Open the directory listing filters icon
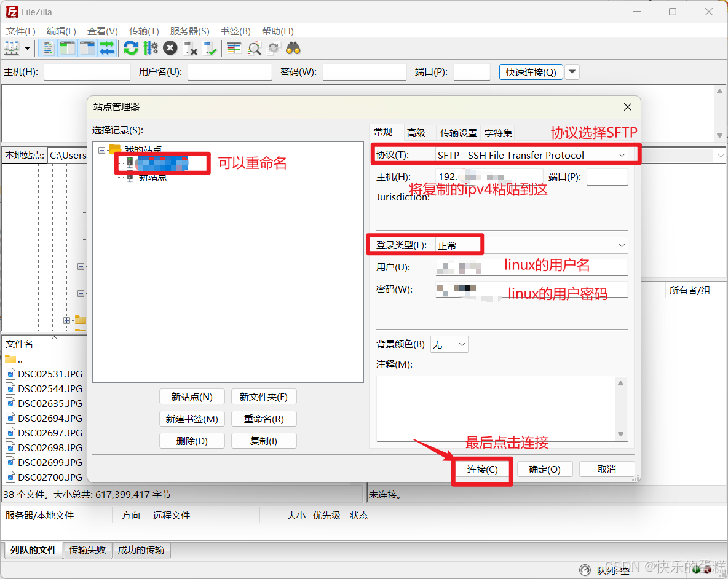 (234, 48)
